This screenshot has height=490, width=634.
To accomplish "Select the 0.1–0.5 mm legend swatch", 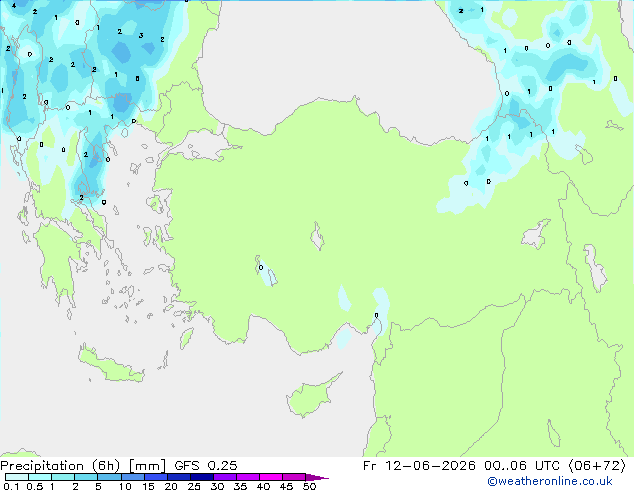I will tap(17, 477).
